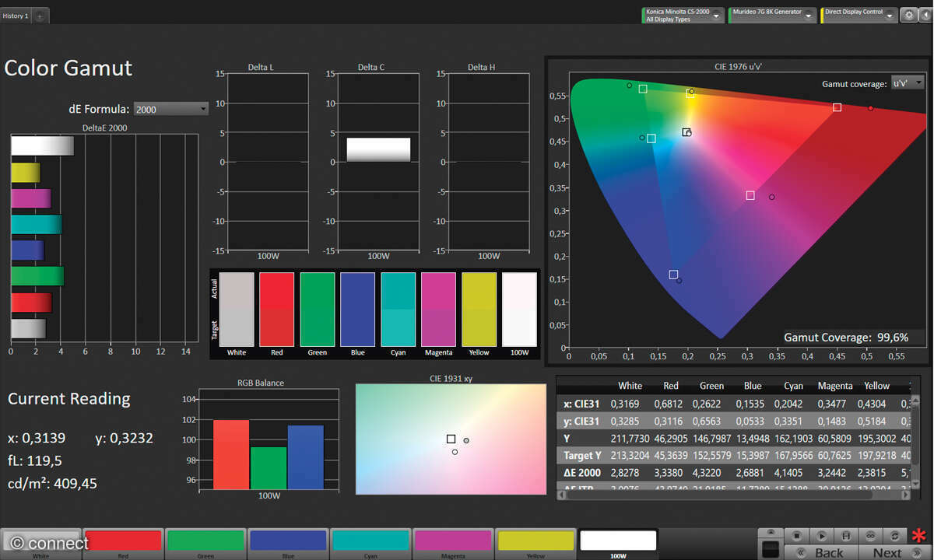This screenshot has height=560, width=934.
Task: Click the cd/m² reading 409,45
Action: coord(52,484)
